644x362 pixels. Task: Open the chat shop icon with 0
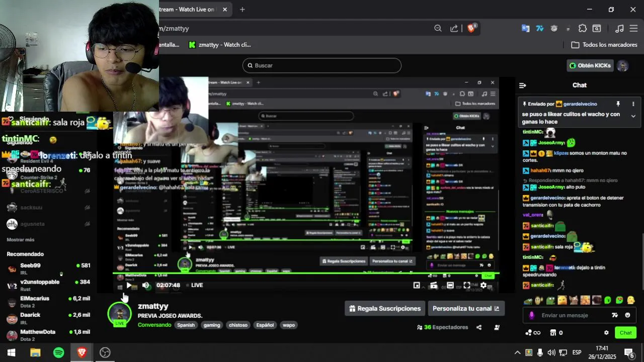(556, 333)
